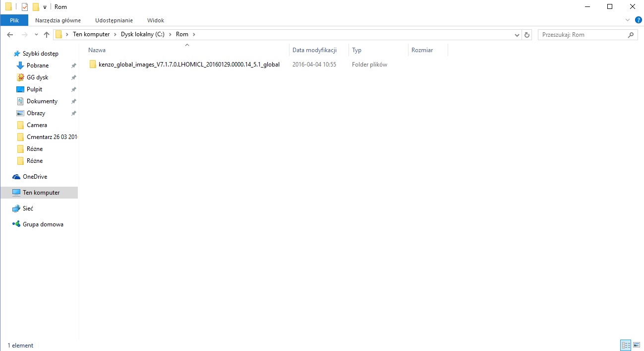The width and height of the screenshot is (644, 351).
Task: Click the Back navigation arrow
Action: click(x=10, y=35)
